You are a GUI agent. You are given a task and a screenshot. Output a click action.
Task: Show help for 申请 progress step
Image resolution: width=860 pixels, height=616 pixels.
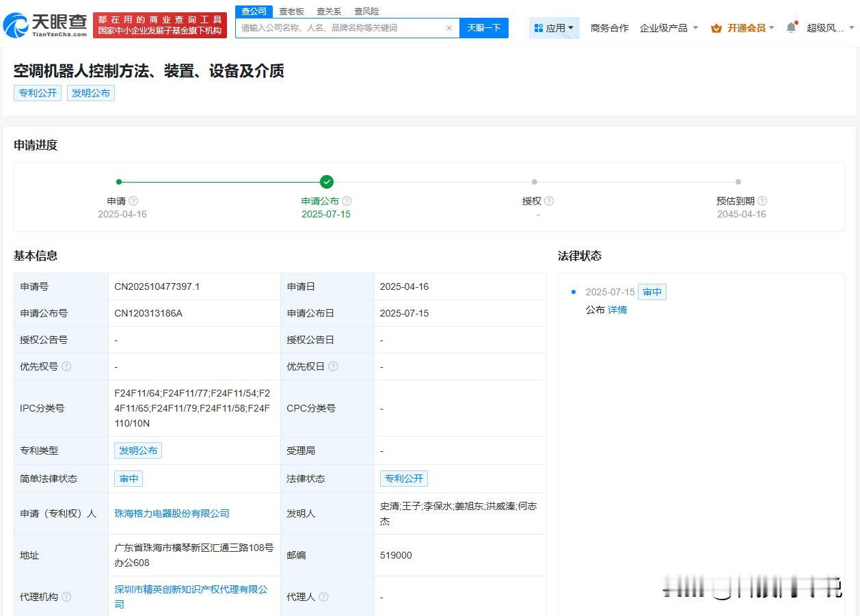click(x=133, y=201)
